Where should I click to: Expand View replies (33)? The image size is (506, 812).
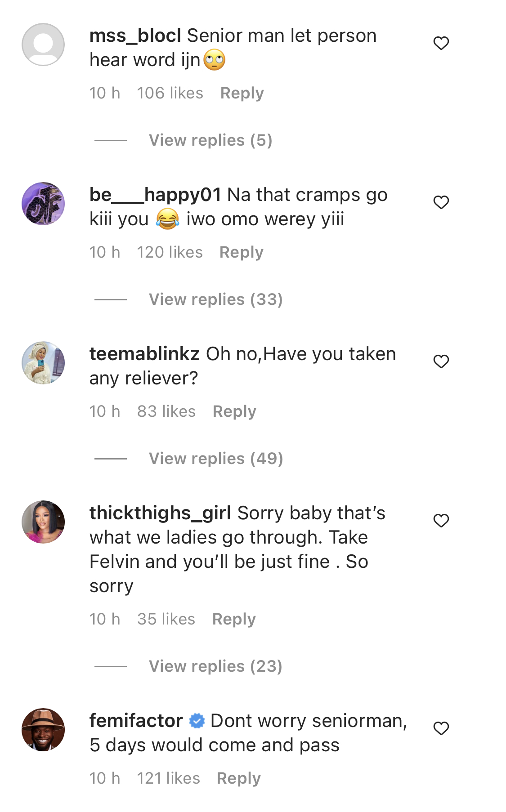(216, 299)
